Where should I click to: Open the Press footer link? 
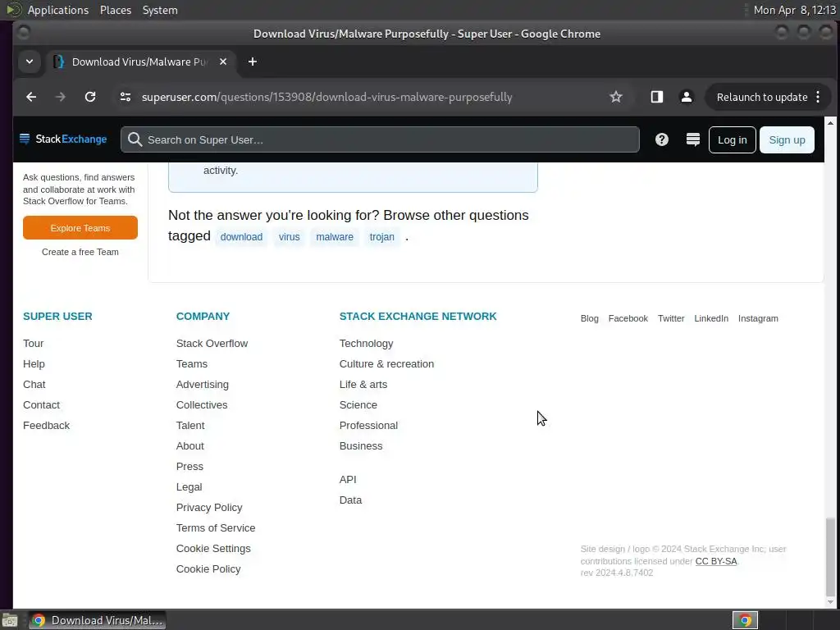tap(189, 467)
